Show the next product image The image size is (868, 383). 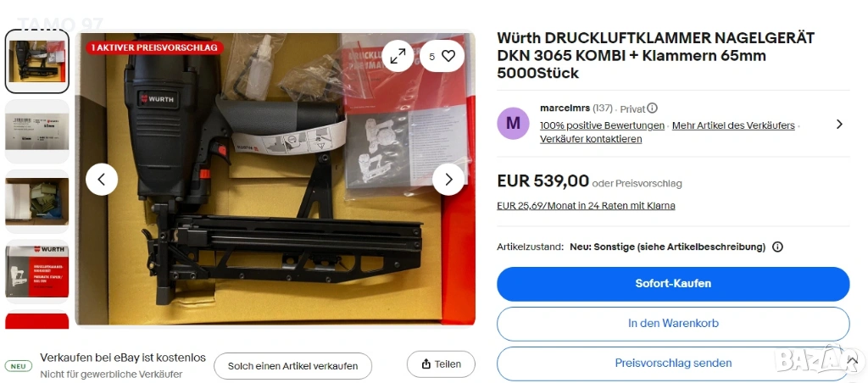point(448,180)
